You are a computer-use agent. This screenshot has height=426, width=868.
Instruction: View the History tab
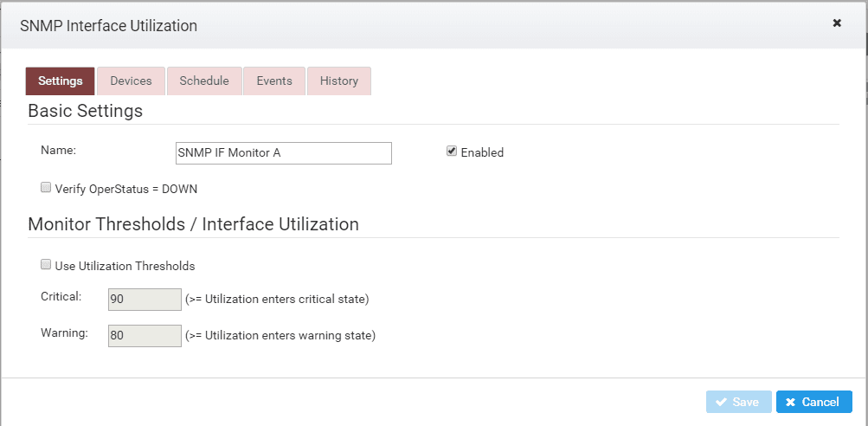point(338,81)
